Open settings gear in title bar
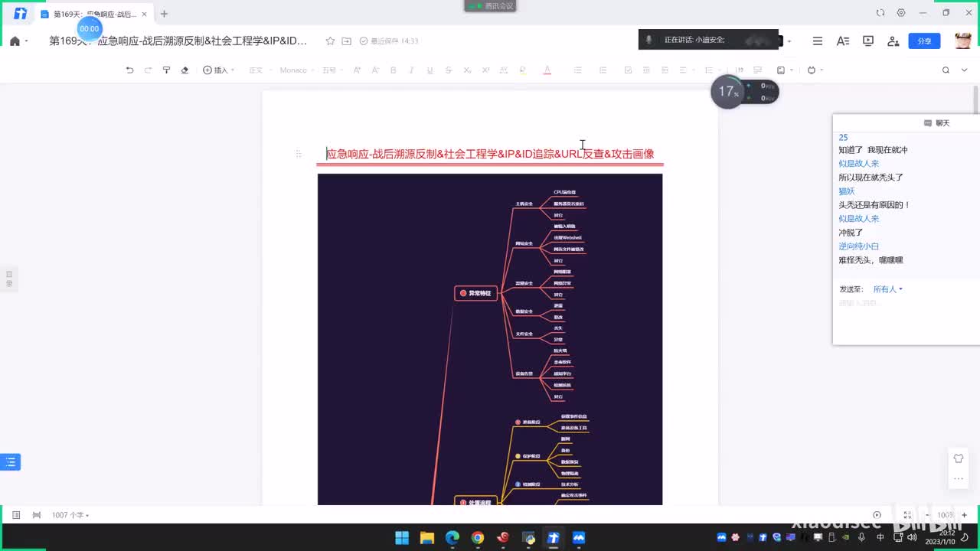The height and width of the screenshot is (551, 980). (901, 13)
